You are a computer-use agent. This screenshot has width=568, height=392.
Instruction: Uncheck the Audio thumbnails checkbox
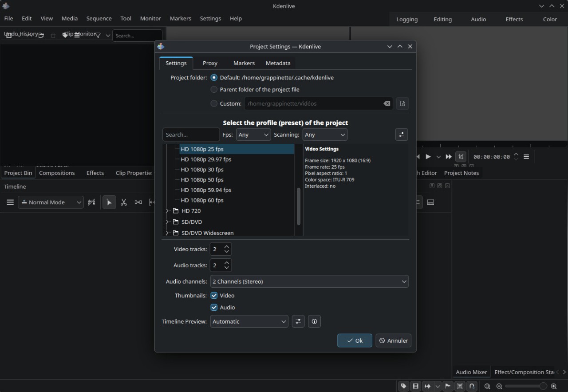click(x=214, y=307)
